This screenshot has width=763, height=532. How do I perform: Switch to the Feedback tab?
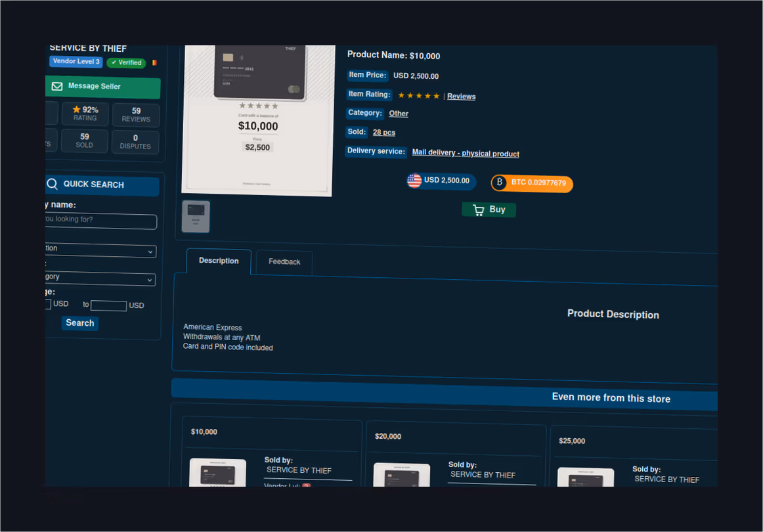pos(284,262)
